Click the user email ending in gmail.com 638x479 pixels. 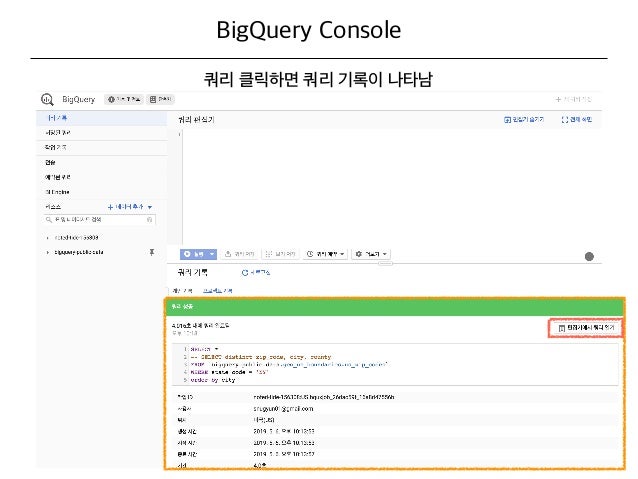click(x=283, y=409)
